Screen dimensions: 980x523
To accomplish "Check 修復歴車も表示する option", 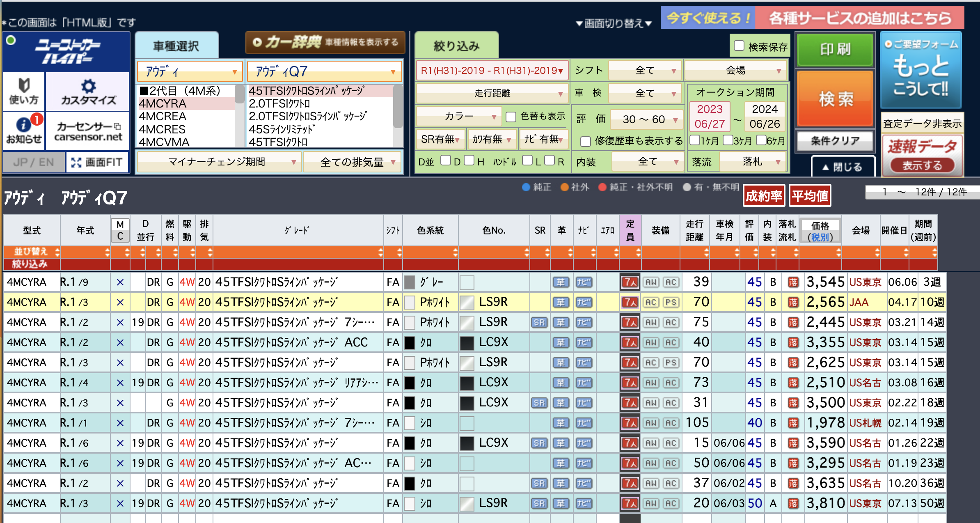I will click(586, 141).
